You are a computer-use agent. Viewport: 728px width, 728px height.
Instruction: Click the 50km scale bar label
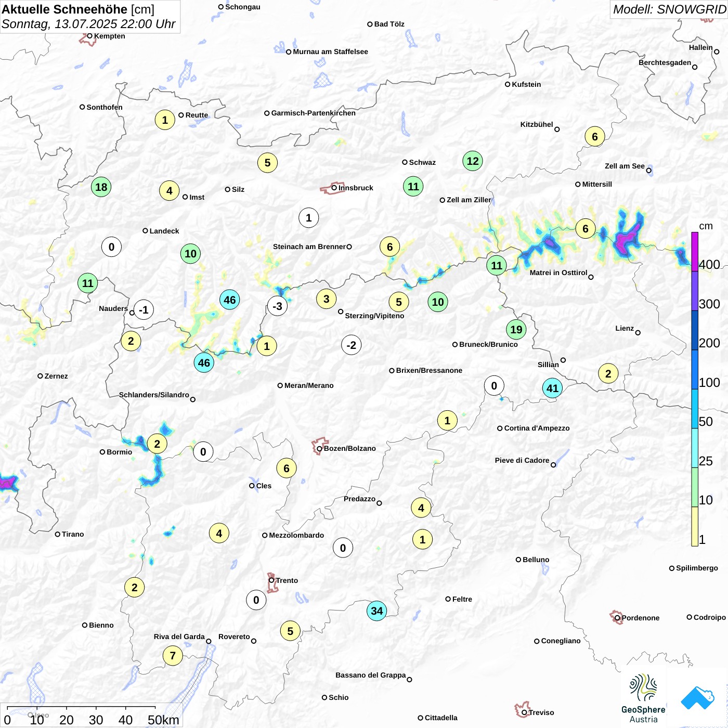163,720
